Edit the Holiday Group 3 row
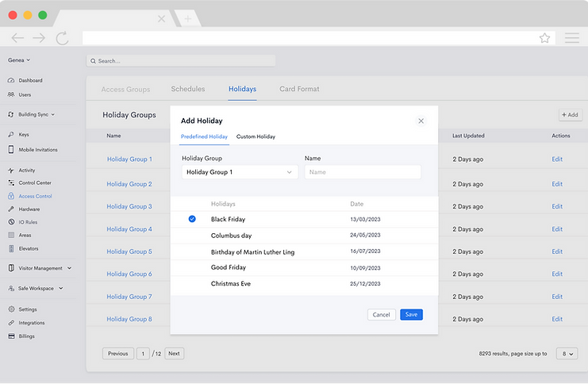 point(557,206)
